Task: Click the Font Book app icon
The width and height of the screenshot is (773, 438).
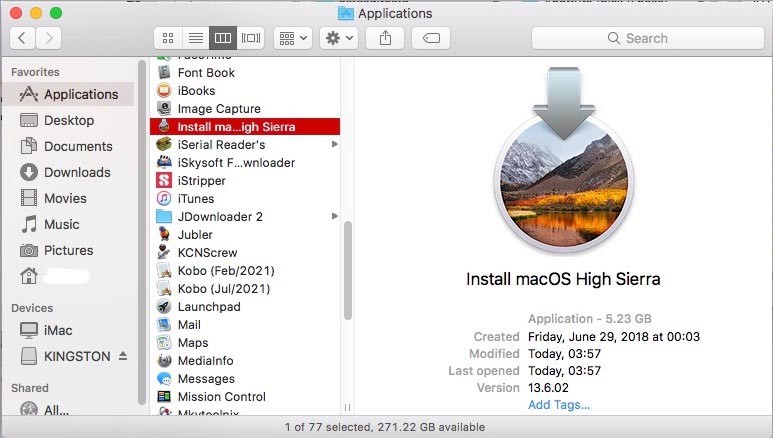Action: 164,73
